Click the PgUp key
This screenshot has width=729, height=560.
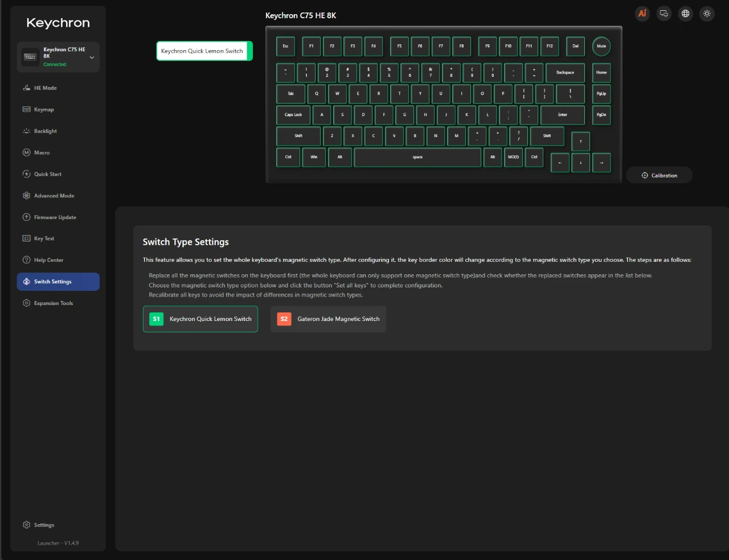(601, 94)
